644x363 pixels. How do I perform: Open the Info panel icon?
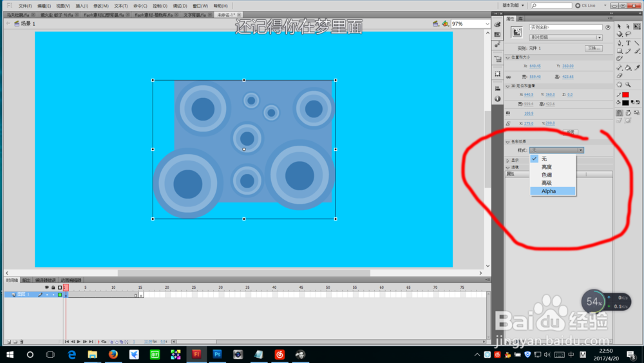pos(497,99)
